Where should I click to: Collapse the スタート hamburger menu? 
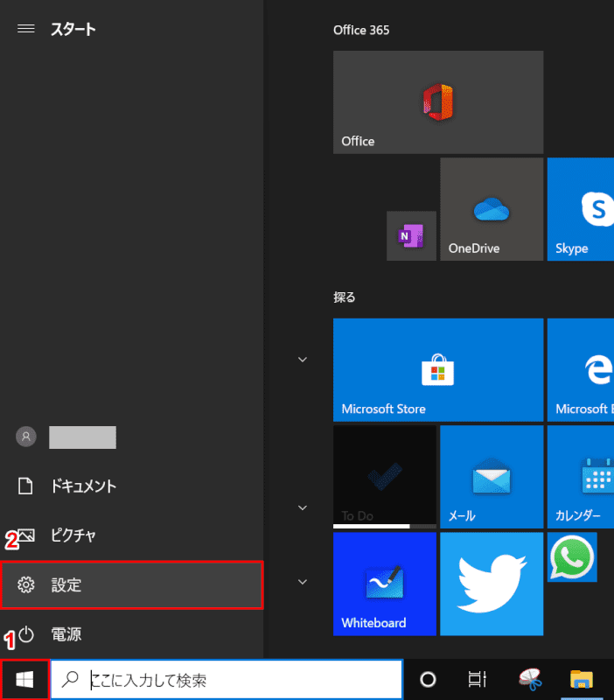coord(26,29)
